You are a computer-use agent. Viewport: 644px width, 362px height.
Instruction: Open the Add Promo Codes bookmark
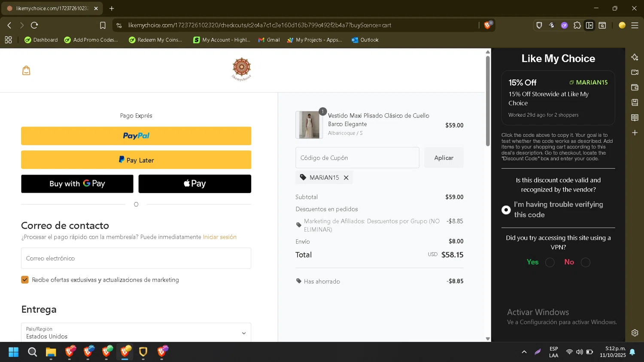91,40
